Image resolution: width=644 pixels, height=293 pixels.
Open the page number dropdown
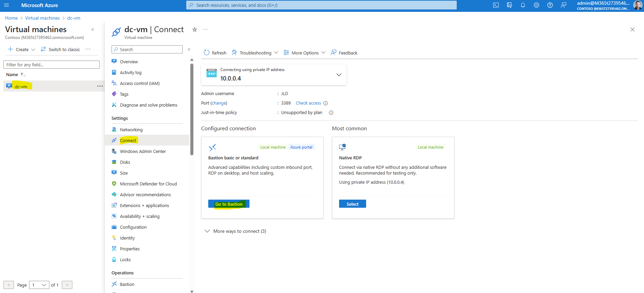pyautogui.click(x=39, y=285)
